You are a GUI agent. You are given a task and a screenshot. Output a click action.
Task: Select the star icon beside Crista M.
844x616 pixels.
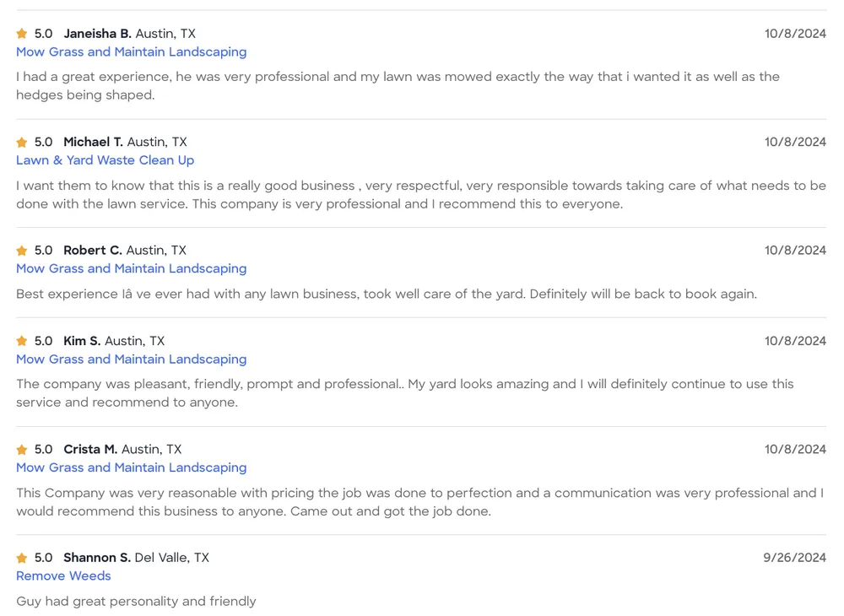pyautogui.click(x=22, y=450)
